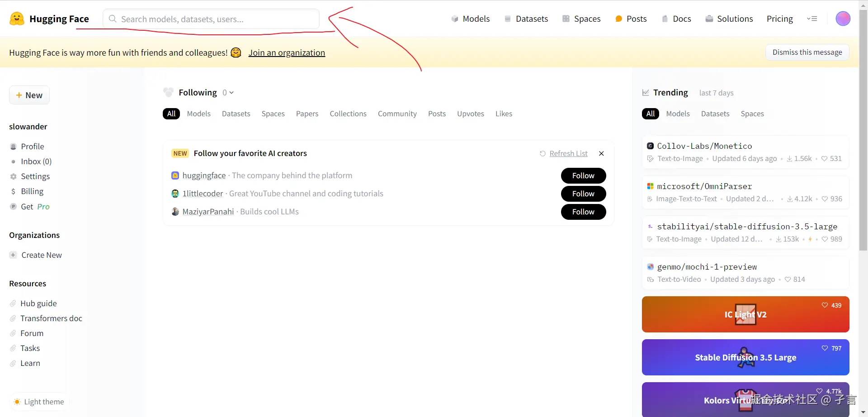Open the Collections tab
This screenshot has height=417, width=868.
pos(348,114)
